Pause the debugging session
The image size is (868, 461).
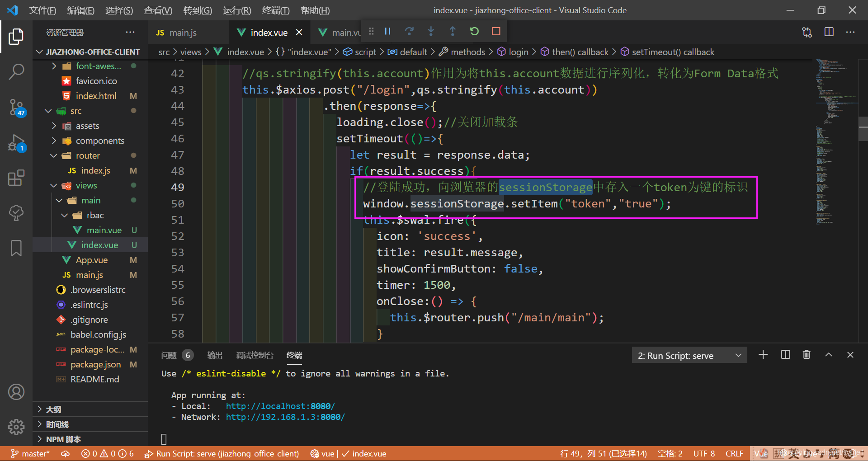[387, 31]
